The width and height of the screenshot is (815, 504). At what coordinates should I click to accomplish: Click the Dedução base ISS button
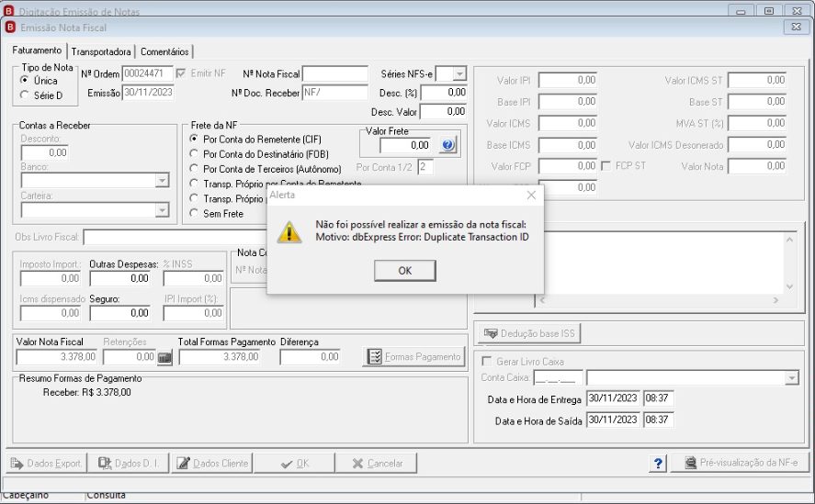pos(529,333)
